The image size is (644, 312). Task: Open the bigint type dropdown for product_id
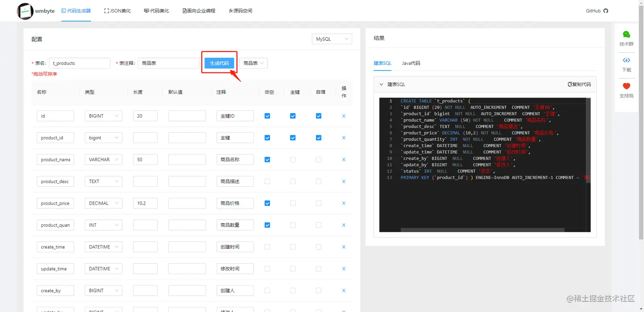point(103,138)
